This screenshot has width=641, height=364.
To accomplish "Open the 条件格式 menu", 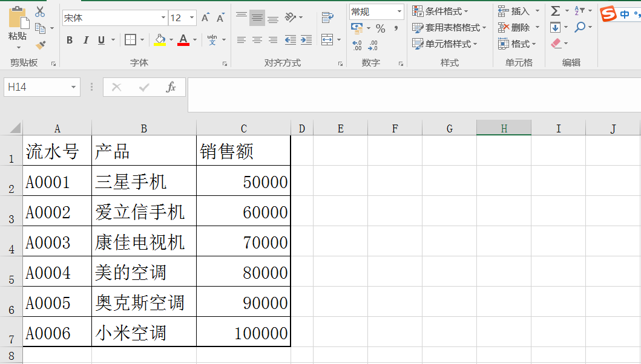I will click(x=440, y=11).
